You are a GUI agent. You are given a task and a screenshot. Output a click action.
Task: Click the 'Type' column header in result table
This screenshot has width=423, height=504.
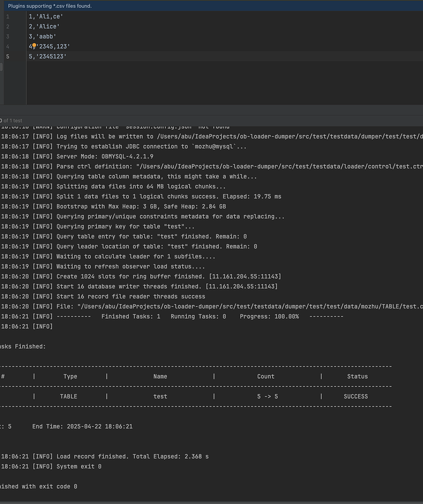coord(70,376)
